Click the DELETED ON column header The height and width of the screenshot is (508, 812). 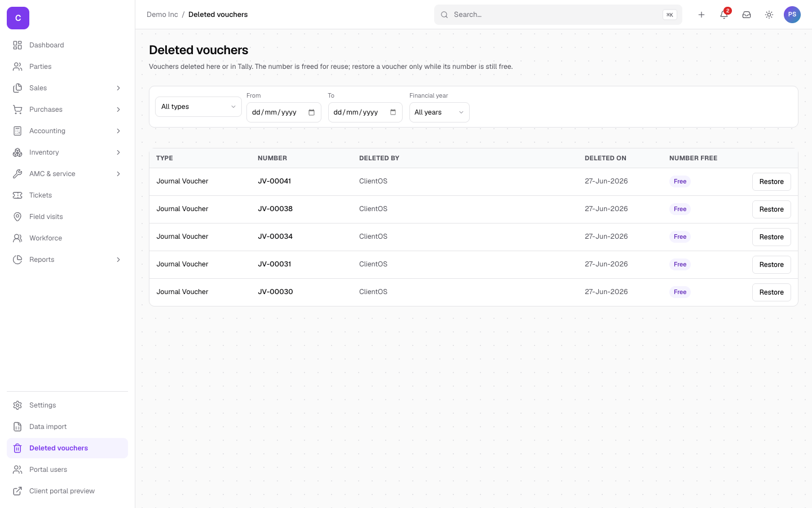tap(606, 158)
